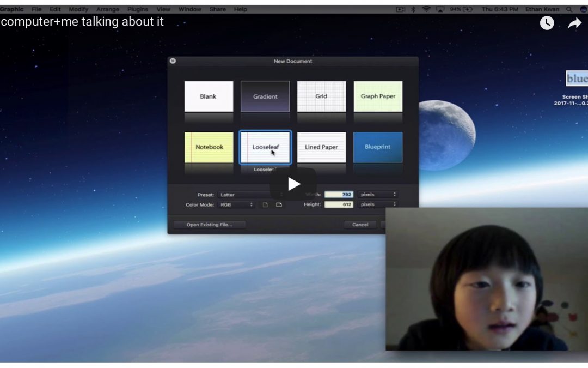Viewport: 588px width, 368px height.
Task: Click the video title text
Action: (82, 21)
